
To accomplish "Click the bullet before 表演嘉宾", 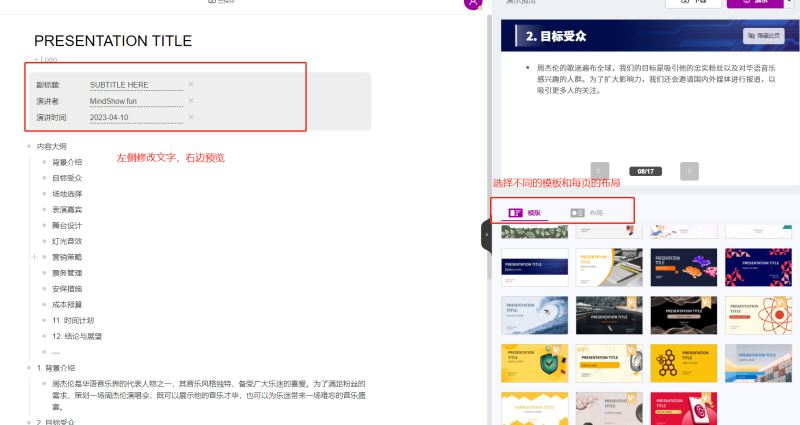I will tap(45, 210).
